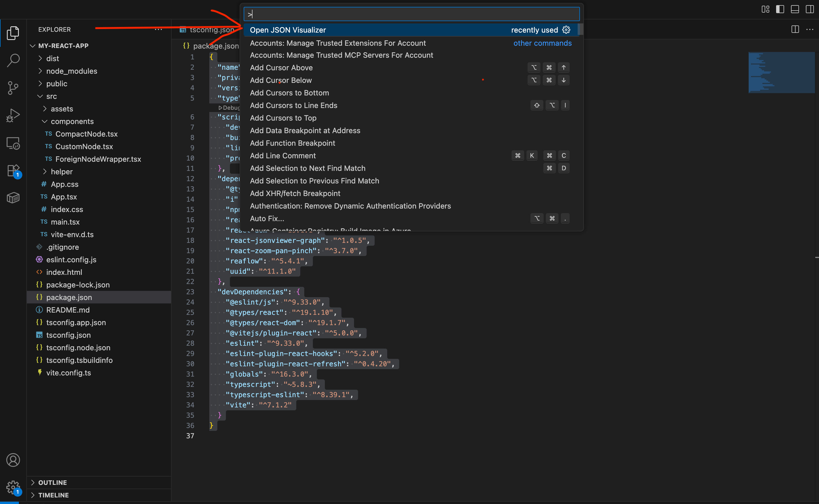Toggle the primary sidebar visibility

[x=780, y=9]
